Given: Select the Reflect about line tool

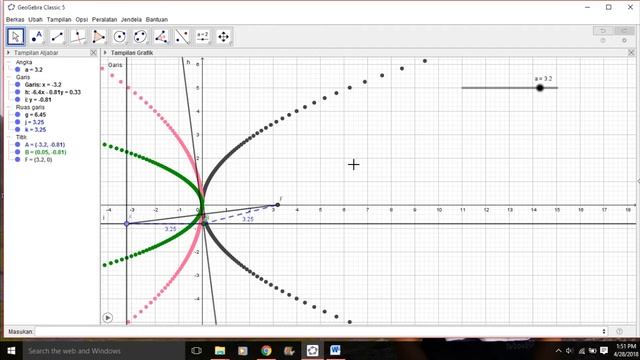Looking at the screenshot, I should pyautogui.click(x=182, y=37).
